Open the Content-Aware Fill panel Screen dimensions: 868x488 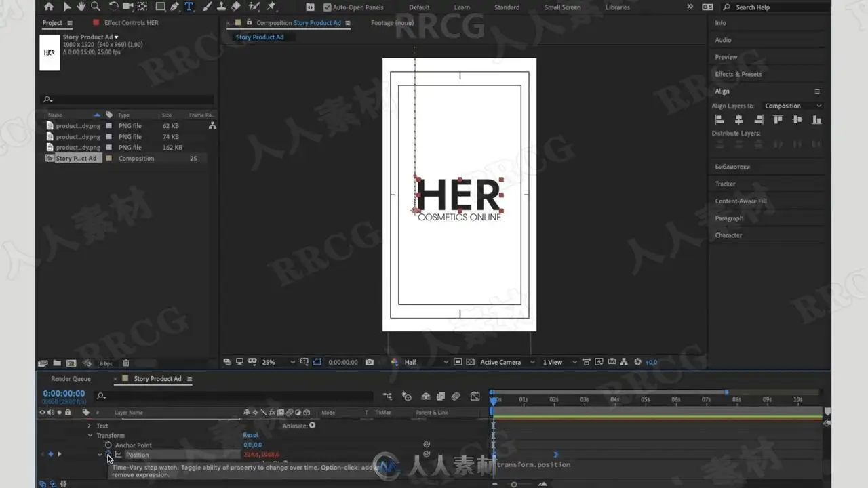[x=741, y=201]
